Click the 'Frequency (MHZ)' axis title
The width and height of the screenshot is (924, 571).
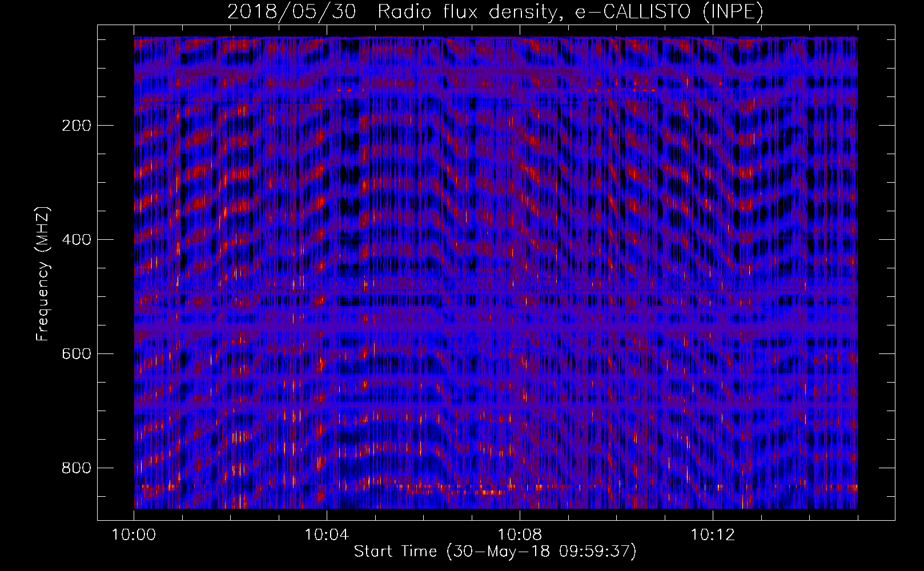(43, 274)
